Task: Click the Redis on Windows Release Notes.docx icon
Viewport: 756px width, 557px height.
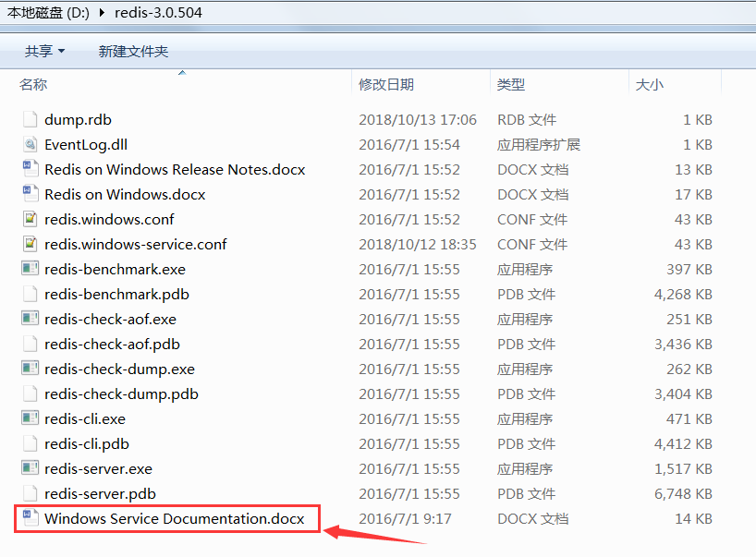Action: pyautogui.click(x=30, y=169)
